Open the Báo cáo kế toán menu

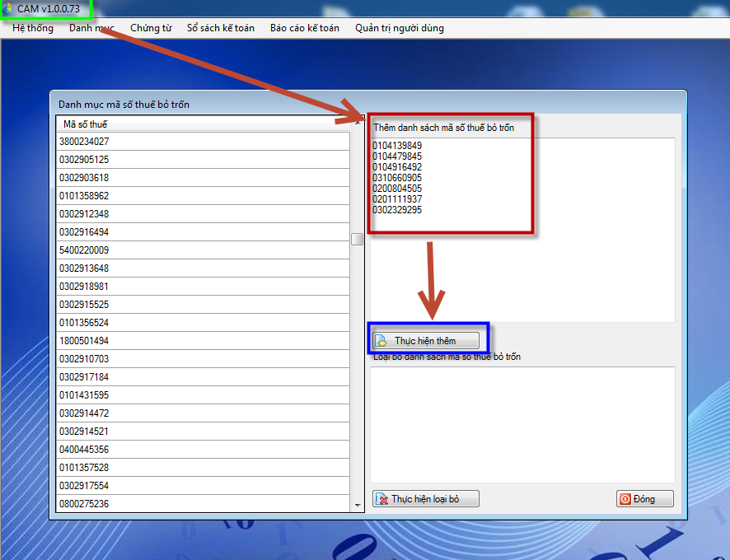coord(304,28)
